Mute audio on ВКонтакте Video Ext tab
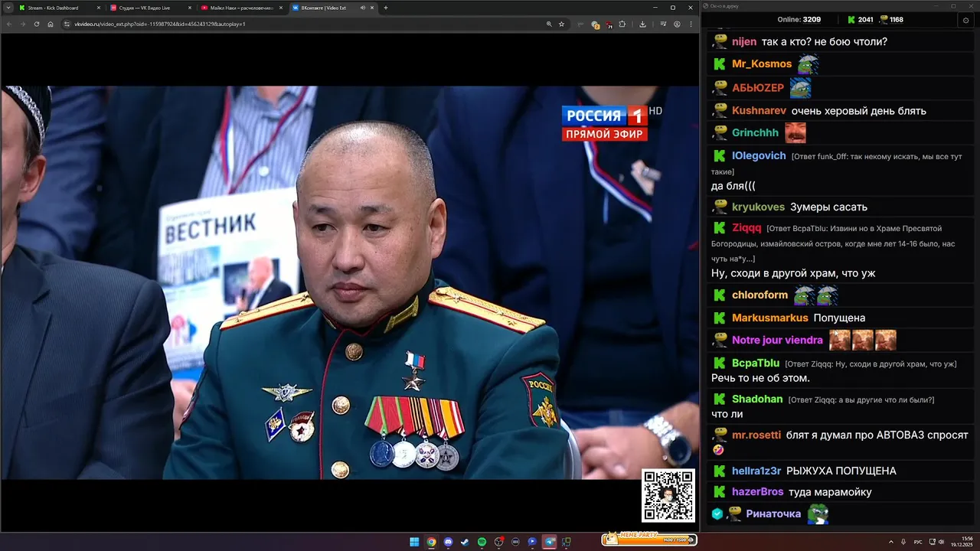 362,8
